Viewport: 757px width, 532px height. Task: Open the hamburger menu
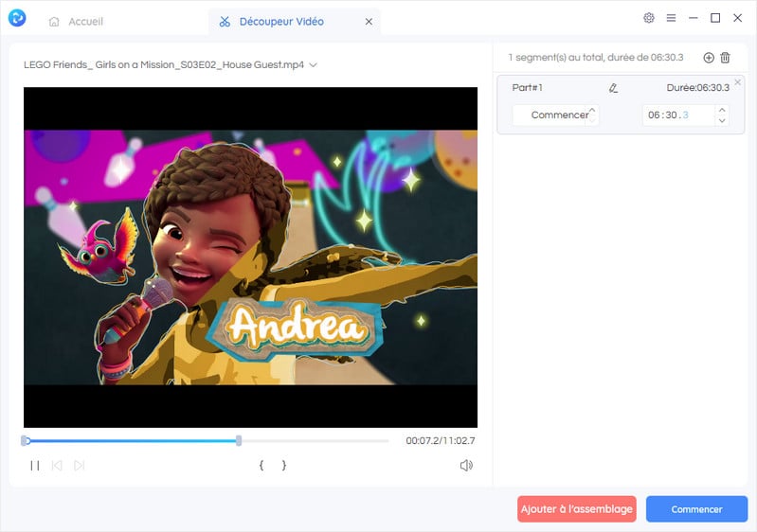click(671, 18)
